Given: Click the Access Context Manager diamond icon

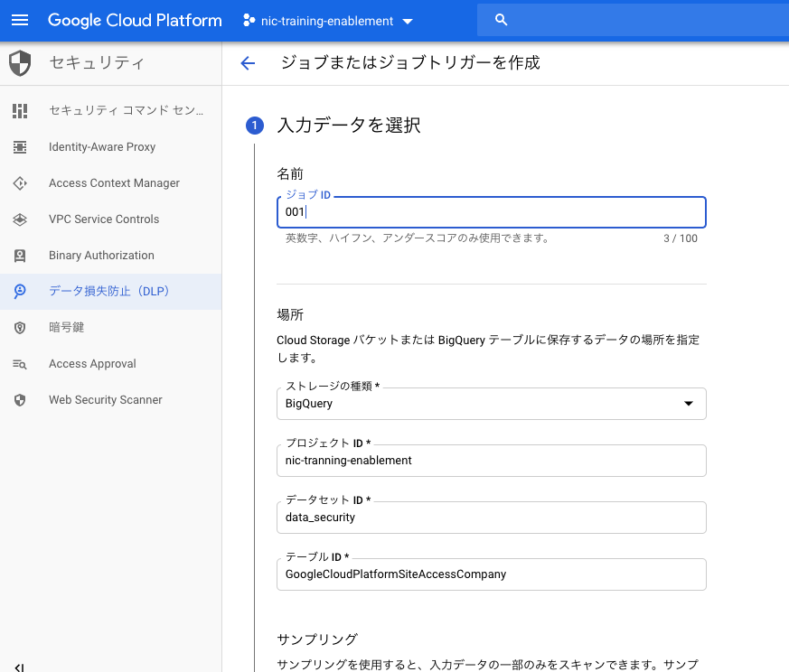Looking at the screenshot, I should point(20,183).
